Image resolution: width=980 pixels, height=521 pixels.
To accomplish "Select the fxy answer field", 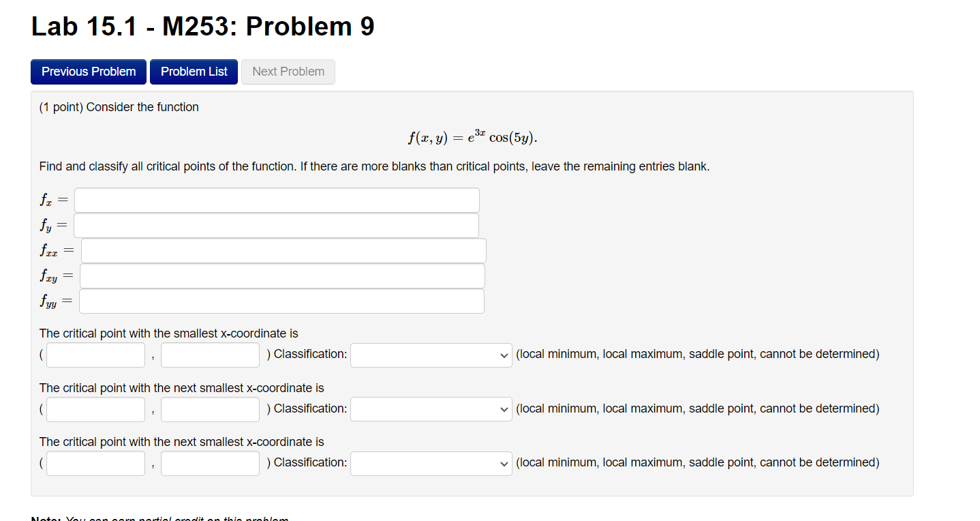I will 281,276.
